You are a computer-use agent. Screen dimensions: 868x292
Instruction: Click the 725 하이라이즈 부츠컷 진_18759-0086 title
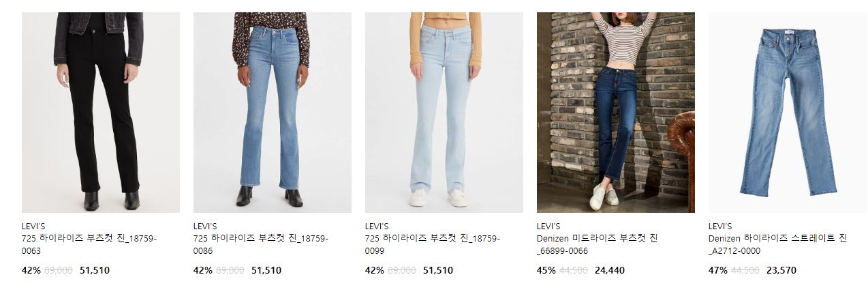[x=261, y=245]
